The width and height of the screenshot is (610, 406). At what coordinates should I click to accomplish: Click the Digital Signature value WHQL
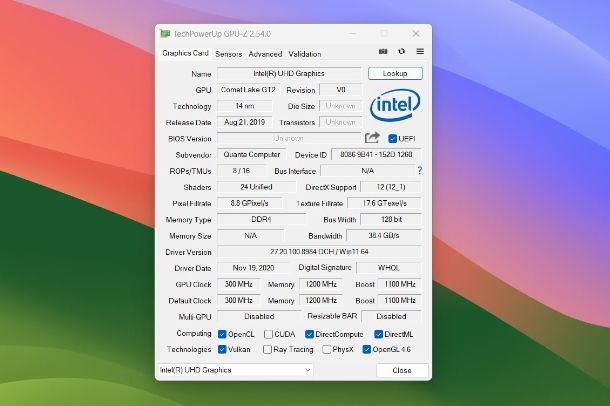pos(389,268)
